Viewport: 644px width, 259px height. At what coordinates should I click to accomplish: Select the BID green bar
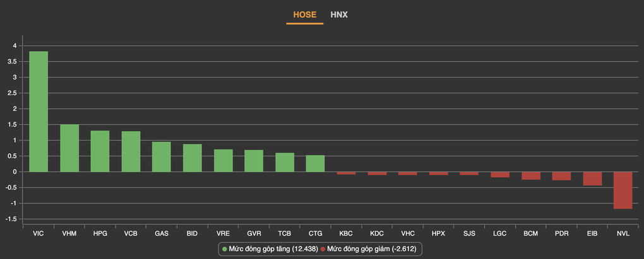click(x=192, y=158)
